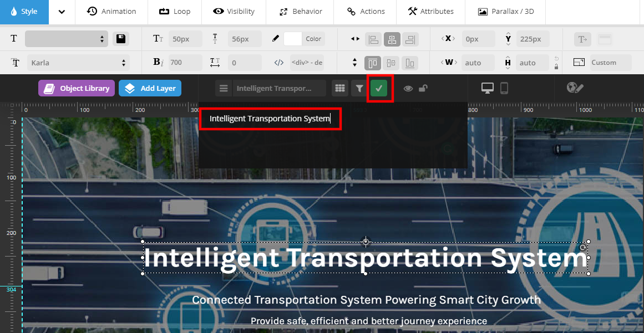The image size is (644, 333).
Task: Click the Add Layer button
Action: pos(150,88)
